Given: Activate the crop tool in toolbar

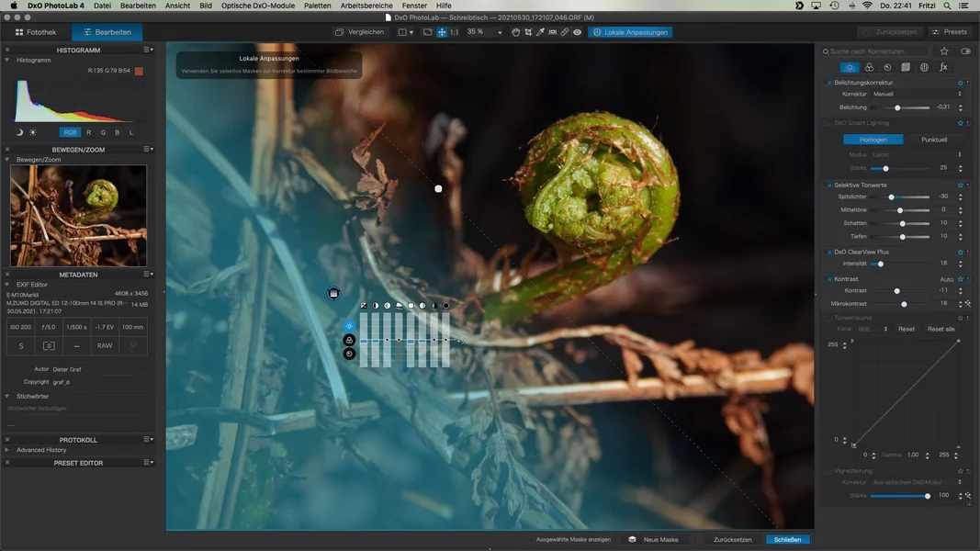Looking at the screenshot, I should 528,32.
